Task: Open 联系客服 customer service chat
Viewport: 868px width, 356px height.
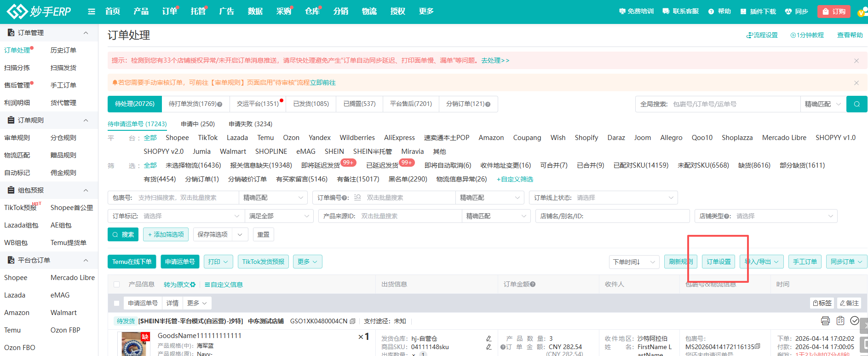Action: (x=680, y=12)
